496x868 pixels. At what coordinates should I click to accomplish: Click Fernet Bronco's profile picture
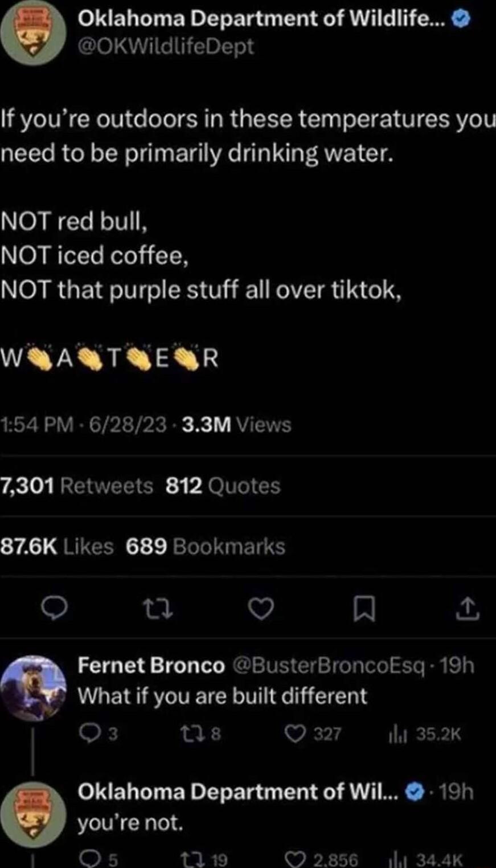tap(33, 688)
